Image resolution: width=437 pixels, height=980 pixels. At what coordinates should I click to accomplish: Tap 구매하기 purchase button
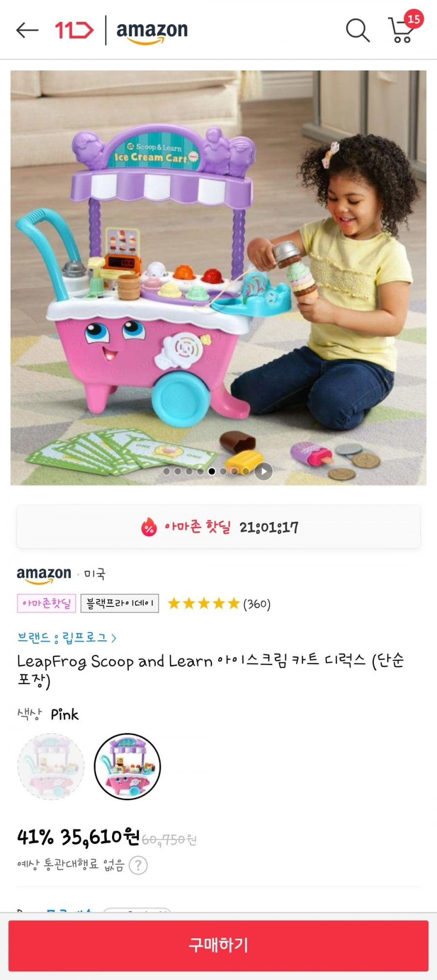(218, 945)
